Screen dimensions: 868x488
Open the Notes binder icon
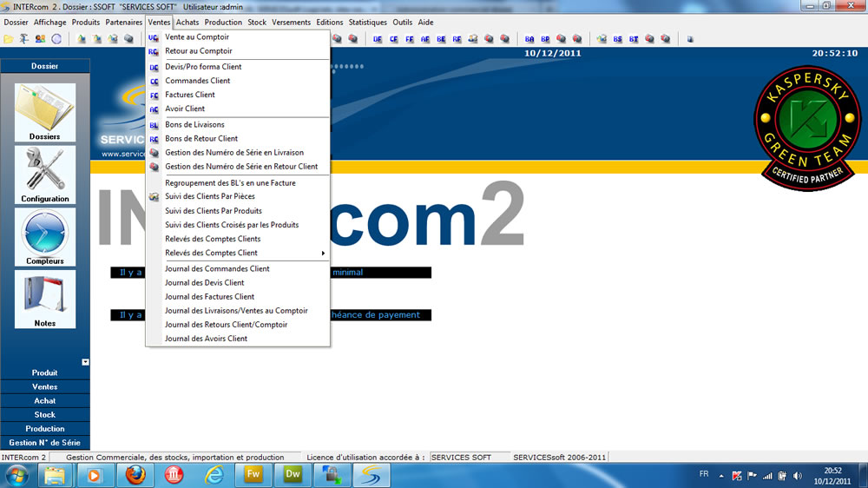(45, 299)
